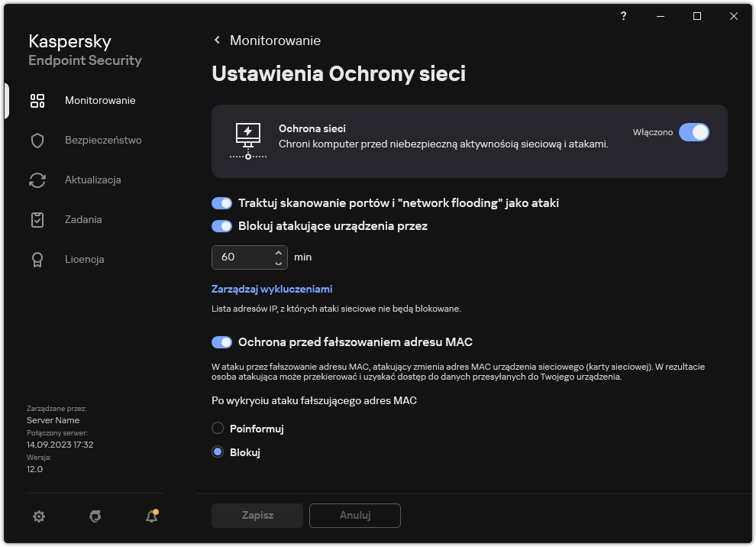Open help with the question mark icon
Screen dimensions: 756x547
click(622, 15)
